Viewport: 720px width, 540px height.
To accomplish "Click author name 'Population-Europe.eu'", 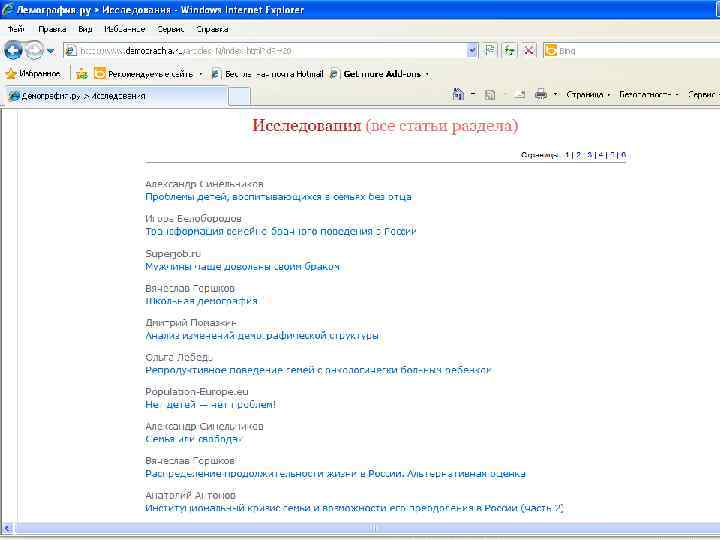I will [197, 392].
